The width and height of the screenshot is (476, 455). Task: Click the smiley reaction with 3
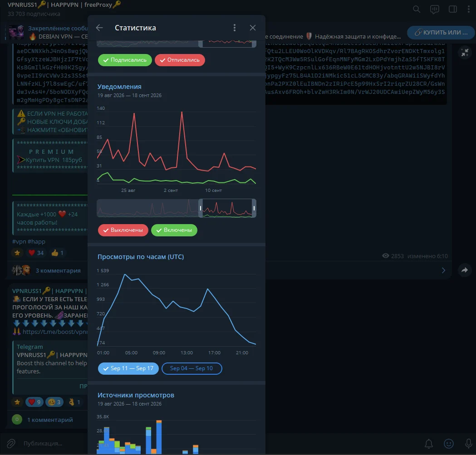[x=54, y=402]
